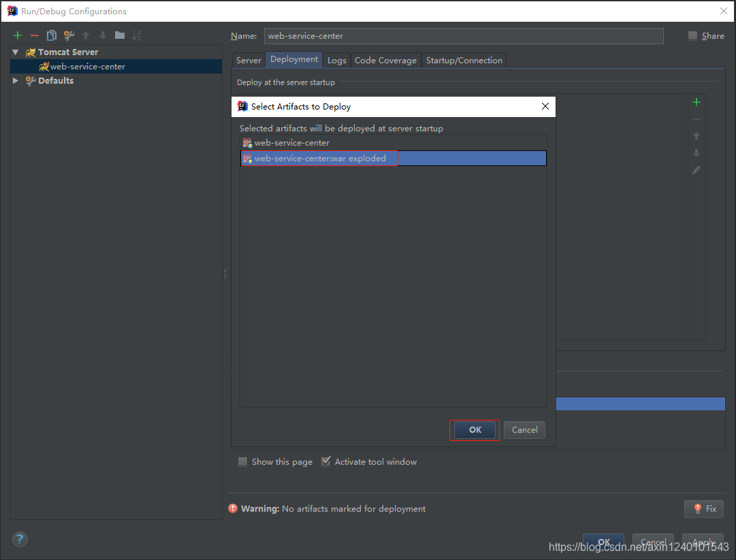This screenshot has width=736, height=560.
Task: Close the Select Artifacts to Deploy dialog
Action: (x=545, y=106)
